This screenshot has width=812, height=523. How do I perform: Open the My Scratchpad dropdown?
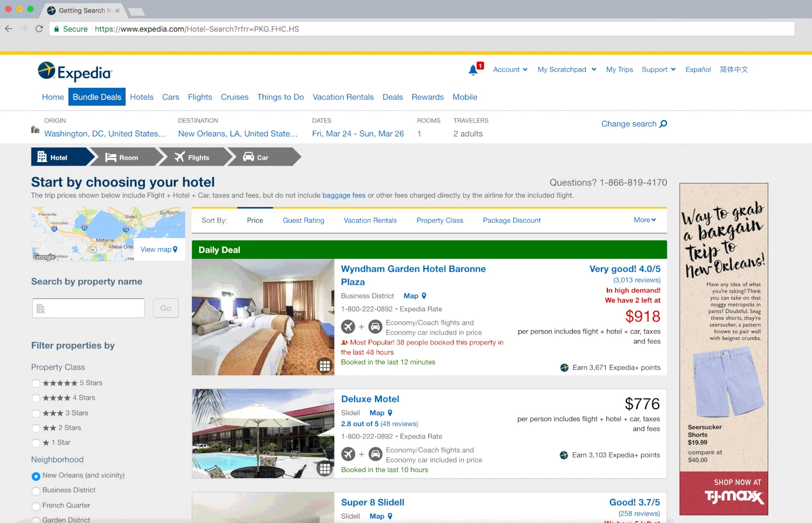click(x=567, y=69)
